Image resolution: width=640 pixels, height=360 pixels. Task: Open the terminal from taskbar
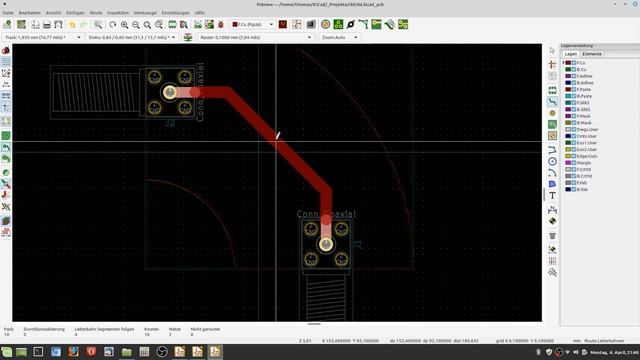point(38,352)
